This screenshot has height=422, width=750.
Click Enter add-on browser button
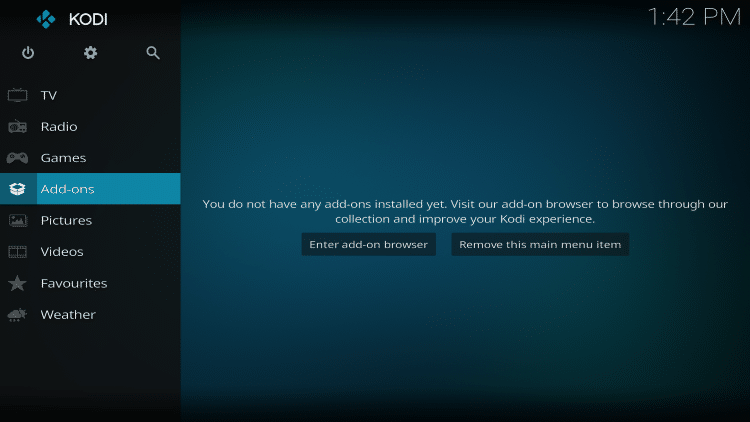pos(368,244)
